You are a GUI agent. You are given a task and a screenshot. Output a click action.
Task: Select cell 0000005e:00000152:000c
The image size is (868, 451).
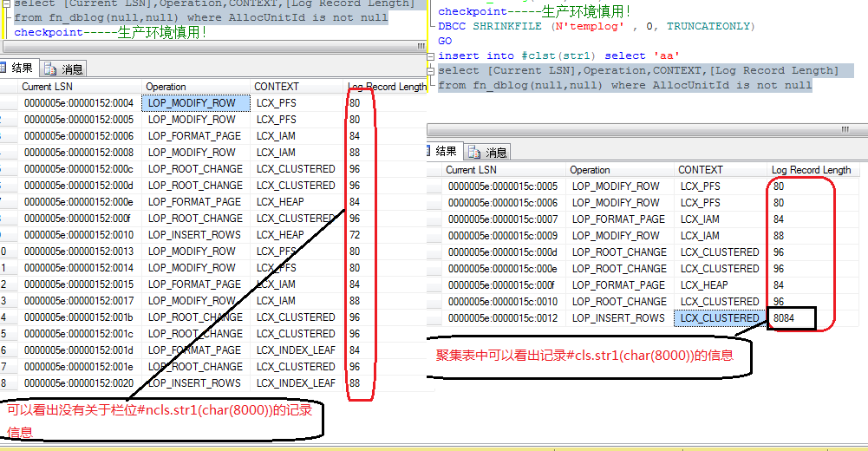(79, 169)
